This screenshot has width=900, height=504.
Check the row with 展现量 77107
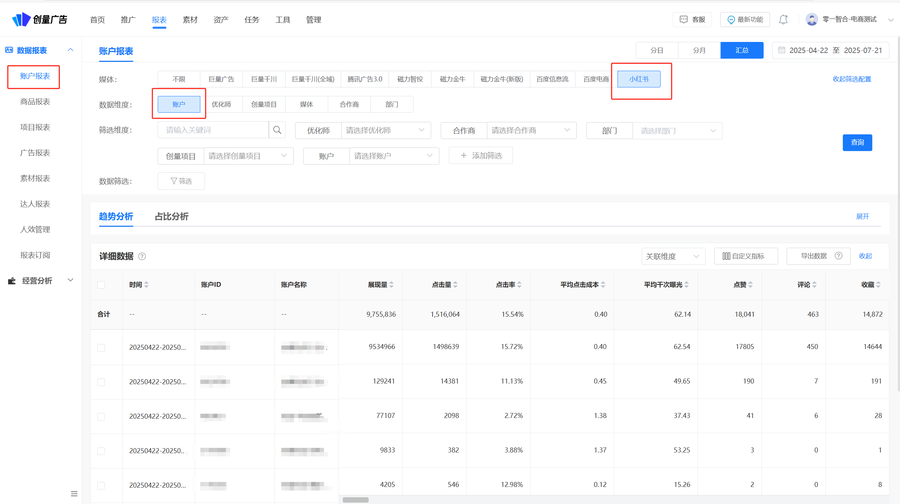pyautogui.click(x=101, y=417)
